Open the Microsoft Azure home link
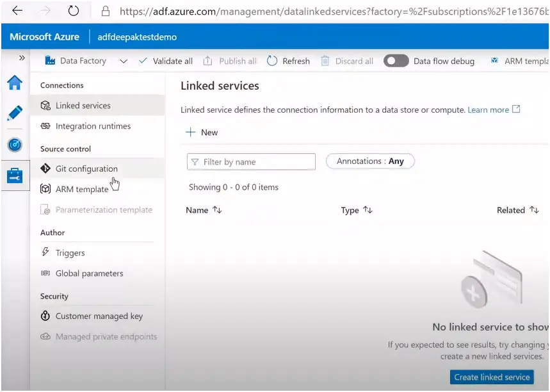Viewport: 550px width, 392px height. tap(45, 37)
